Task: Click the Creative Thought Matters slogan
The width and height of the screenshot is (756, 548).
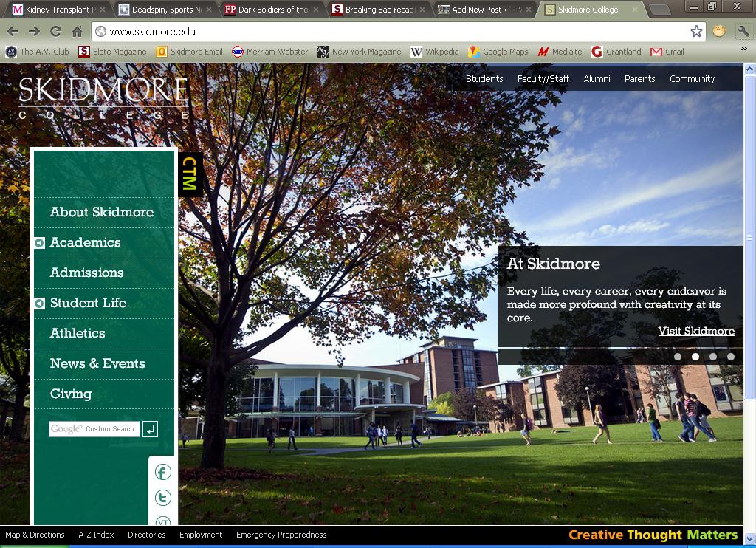Action: [653, 535]
